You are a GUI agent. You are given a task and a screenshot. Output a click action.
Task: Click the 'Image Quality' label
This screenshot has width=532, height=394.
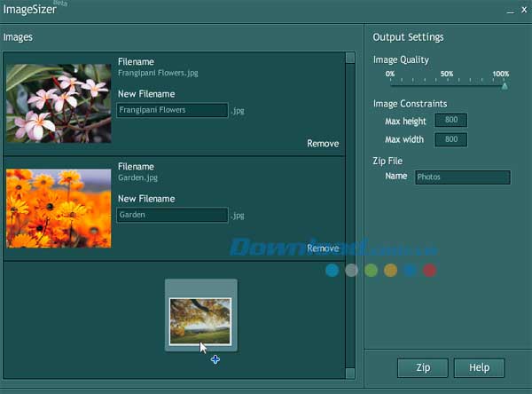401,59
